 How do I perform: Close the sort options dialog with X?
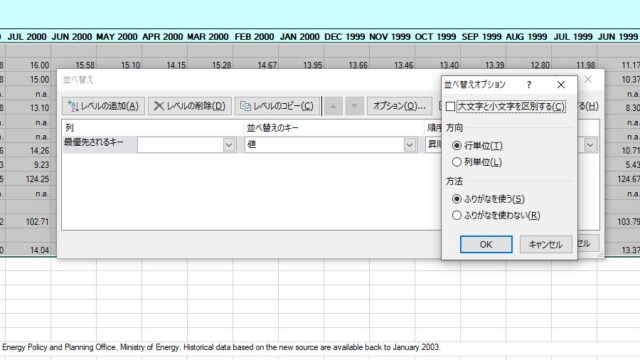(x=561, y=84)
